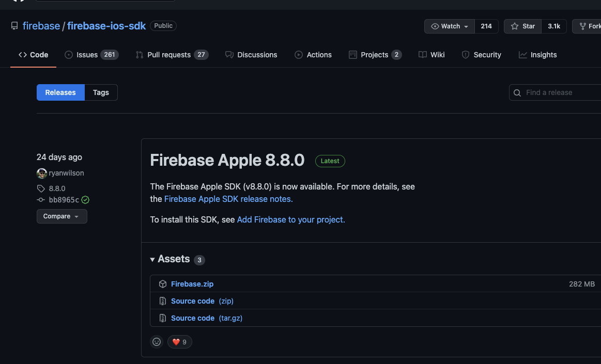Toggle to the Tags view

101,92
